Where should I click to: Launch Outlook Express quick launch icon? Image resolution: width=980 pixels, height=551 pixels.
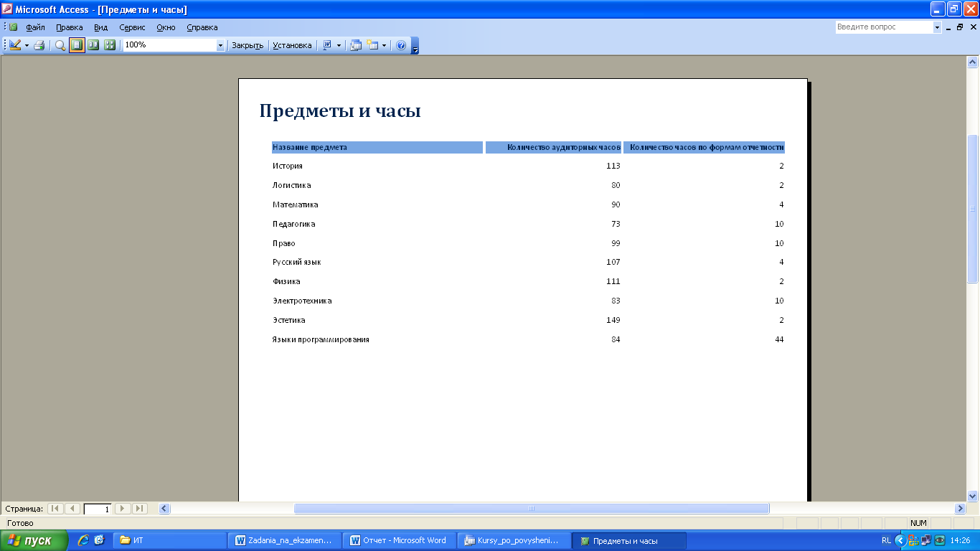[99, 540]
